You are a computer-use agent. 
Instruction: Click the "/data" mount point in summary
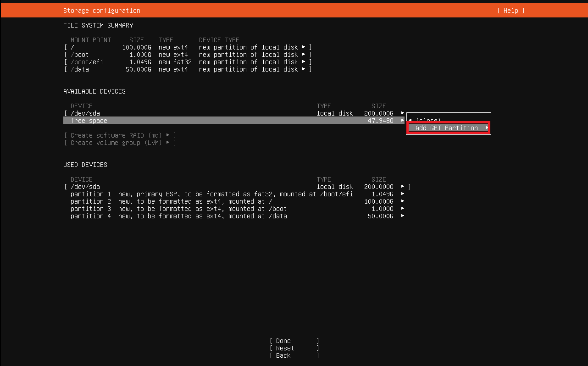pos(80,69)
